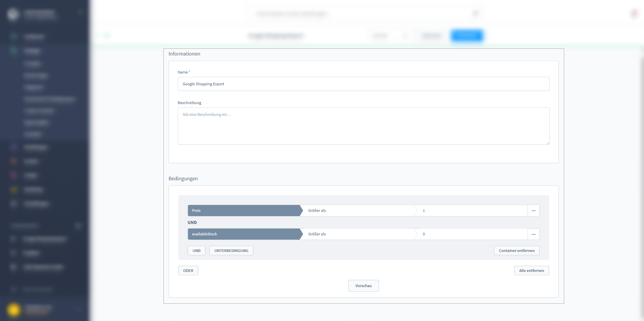Click the Informationen section heading

pos(184,54)
